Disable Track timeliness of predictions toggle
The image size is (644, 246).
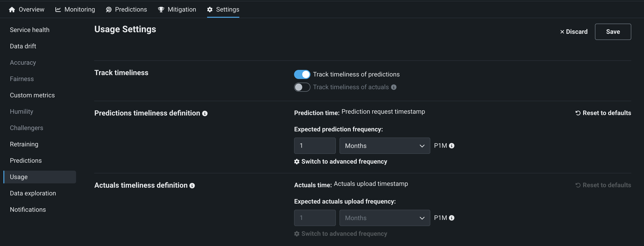302,74
